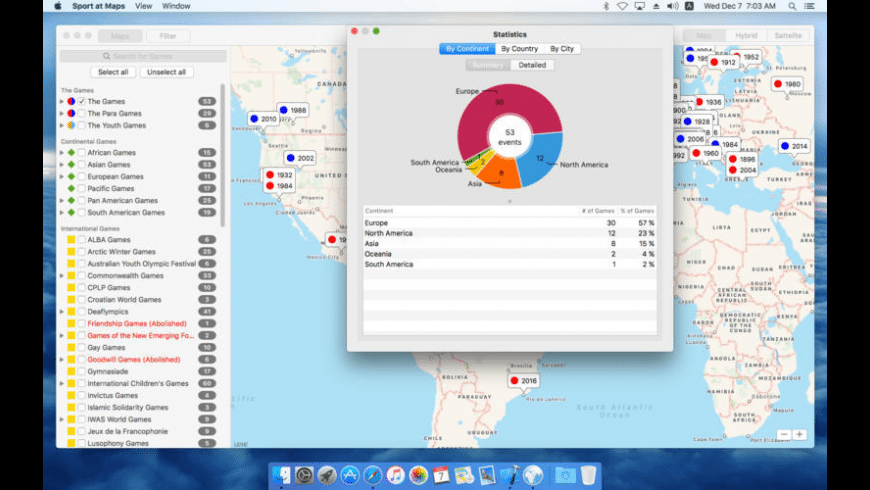Viewport: 870px width, 490px height.
Task: Check the Gay Games checkbox
Action: [82, 347]
